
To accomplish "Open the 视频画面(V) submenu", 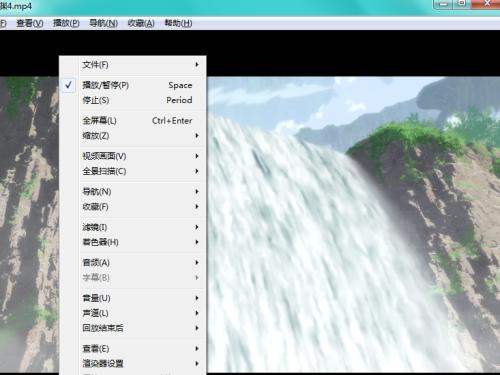I will pos(133,156).
